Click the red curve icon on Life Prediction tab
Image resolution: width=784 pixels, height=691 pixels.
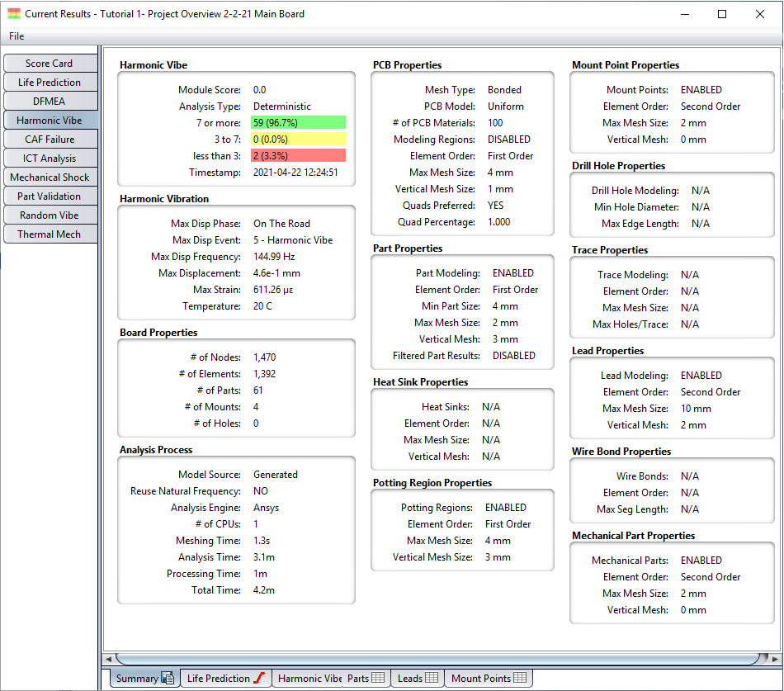(x=259, y=679)
